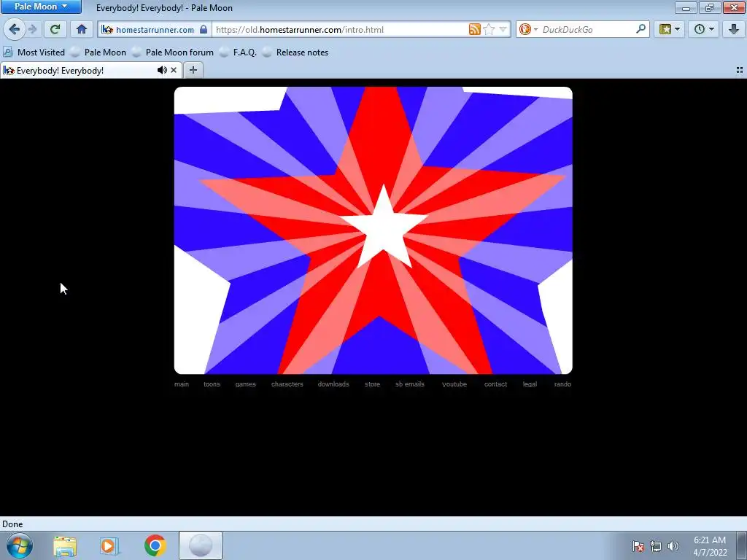Viewport: 747px width, 560px height.
Task: Click the homestarrunner.com site identity label
Action: click(155, 29)
